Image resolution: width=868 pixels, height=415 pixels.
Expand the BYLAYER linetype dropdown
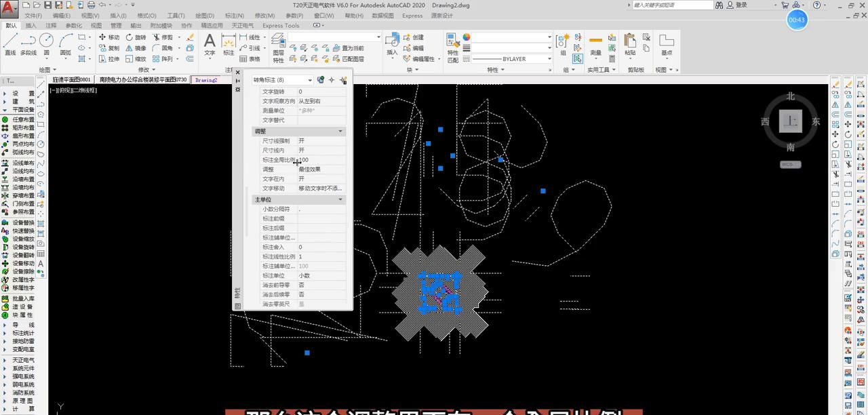pyautogui.click(x=549, y=59)
